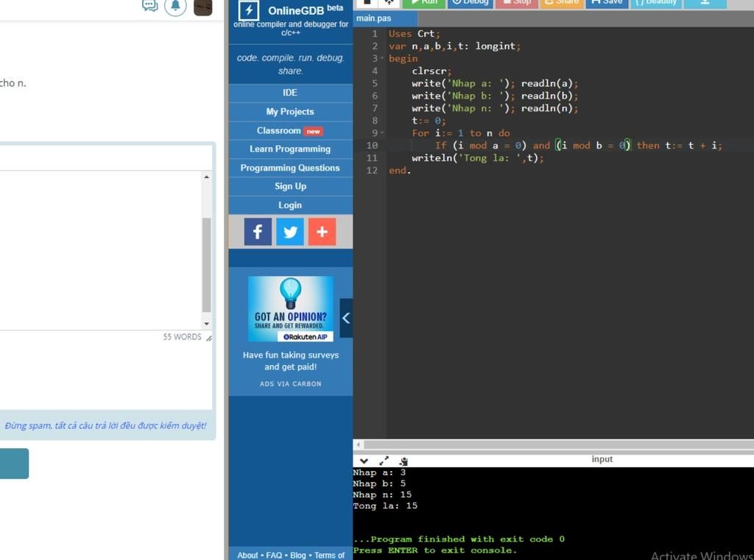
Task: Click the Login link
Action: 290,205
